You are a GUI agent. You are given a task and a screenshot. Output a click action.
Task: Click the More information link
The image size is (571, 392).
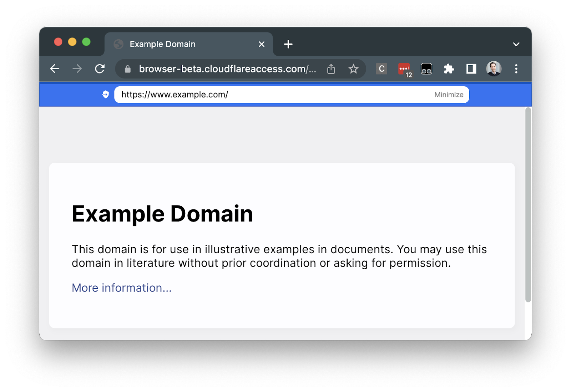tap(121, 287)
